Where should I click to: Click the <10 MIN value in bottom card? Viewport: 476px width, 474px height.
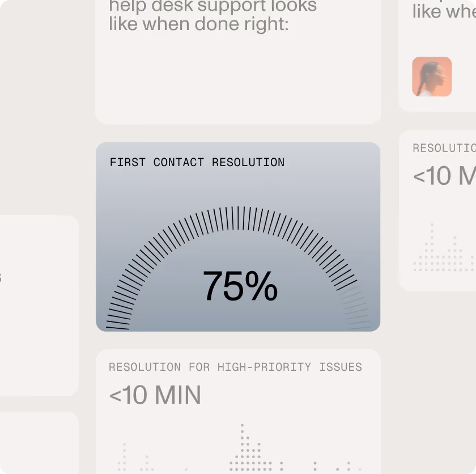[x=155, y=395]
